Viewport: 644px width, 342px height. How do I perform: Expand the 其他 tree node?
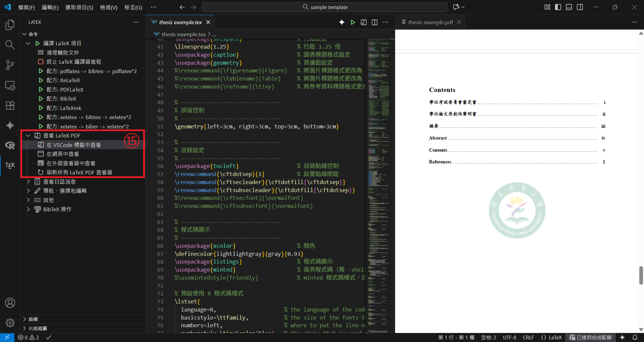click(x=29, y=200)
